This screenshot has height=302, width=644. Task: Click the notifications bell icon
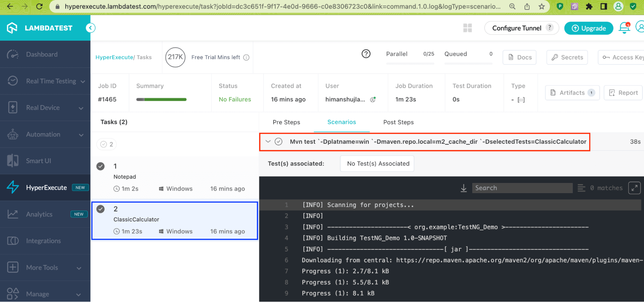point(624,28)
